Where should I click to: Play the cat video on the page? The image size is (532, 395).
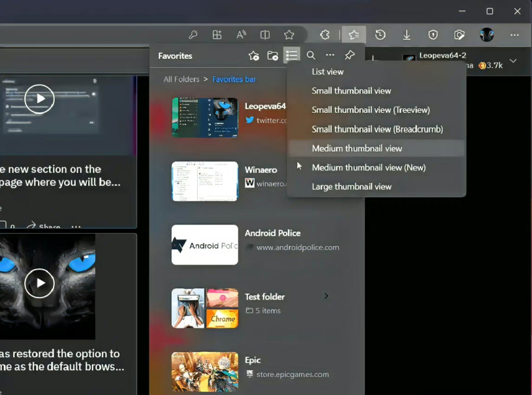39,283
